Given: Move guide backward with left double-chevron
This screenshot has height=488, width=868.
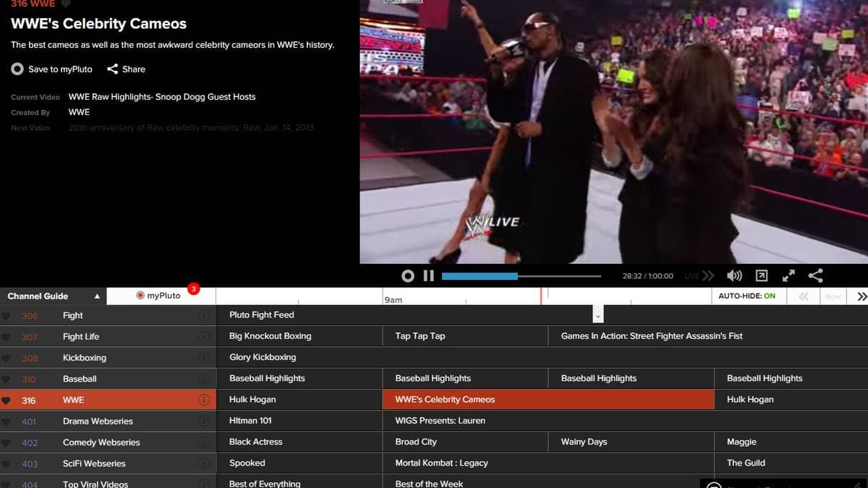Looking at the screenshot, I should pyautogui.click(x=804, y=296).
